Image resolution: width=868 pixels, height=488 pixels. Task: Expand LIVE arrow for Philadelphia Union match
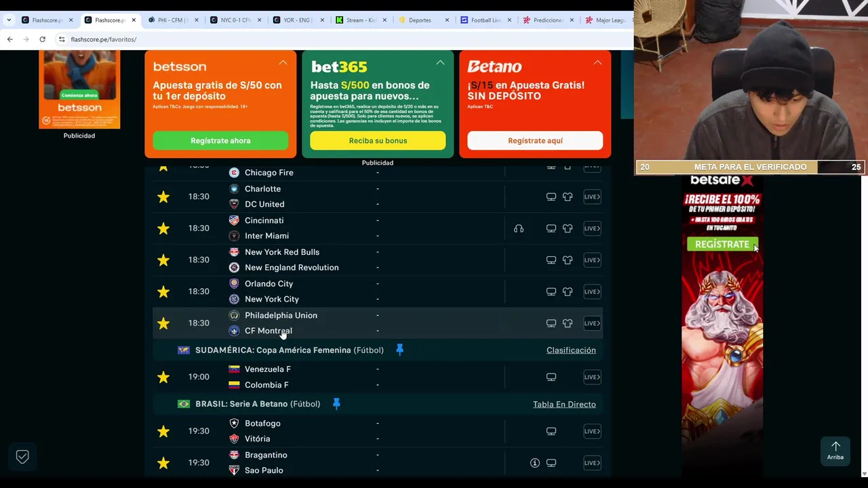pos(592,323)
